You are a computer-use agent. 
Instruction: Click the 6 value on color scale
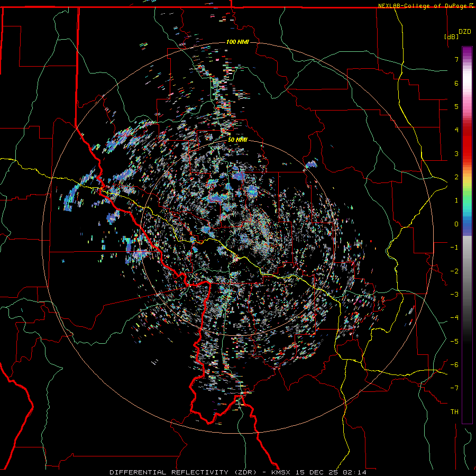click(456, 83)
